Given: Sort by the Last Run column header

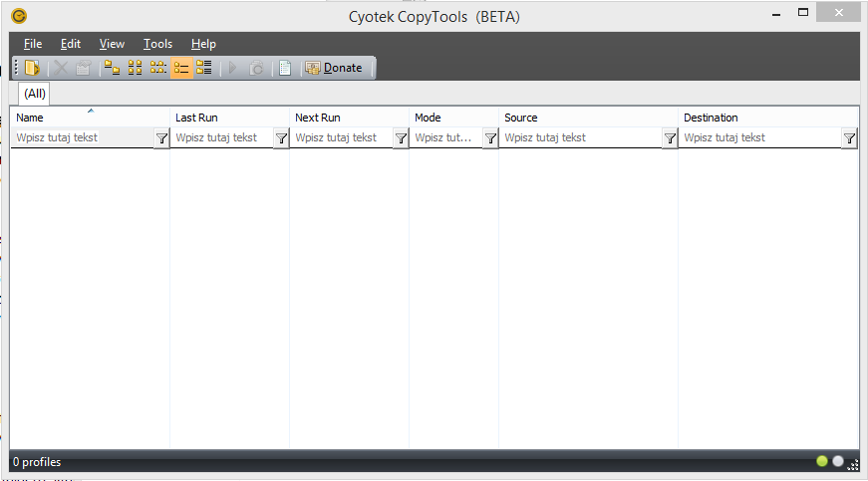Looking at the screenshot, I should click(x=229, y=118).
